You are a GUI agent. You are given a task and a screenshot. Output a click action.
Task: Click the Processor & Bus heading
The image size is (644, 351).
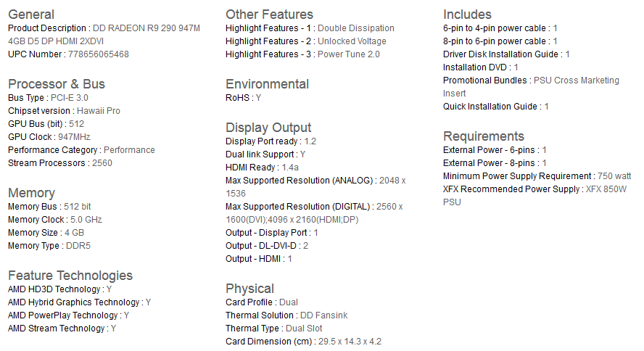(57, 84)
